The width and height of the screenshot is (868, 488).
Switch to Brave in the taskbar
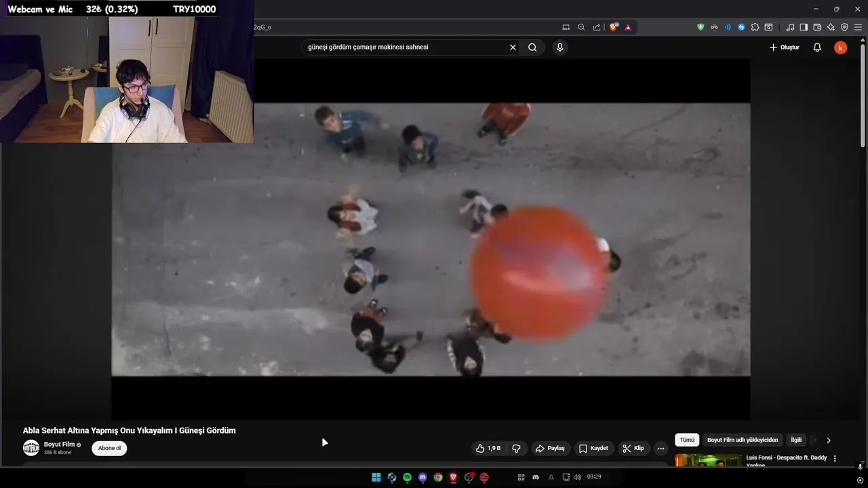click(453, 477)
